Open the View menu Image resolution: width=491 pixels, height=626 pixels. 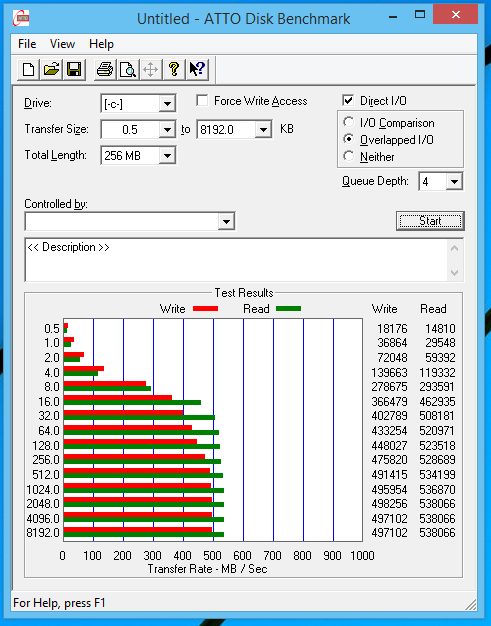click(x=62, y=44)
